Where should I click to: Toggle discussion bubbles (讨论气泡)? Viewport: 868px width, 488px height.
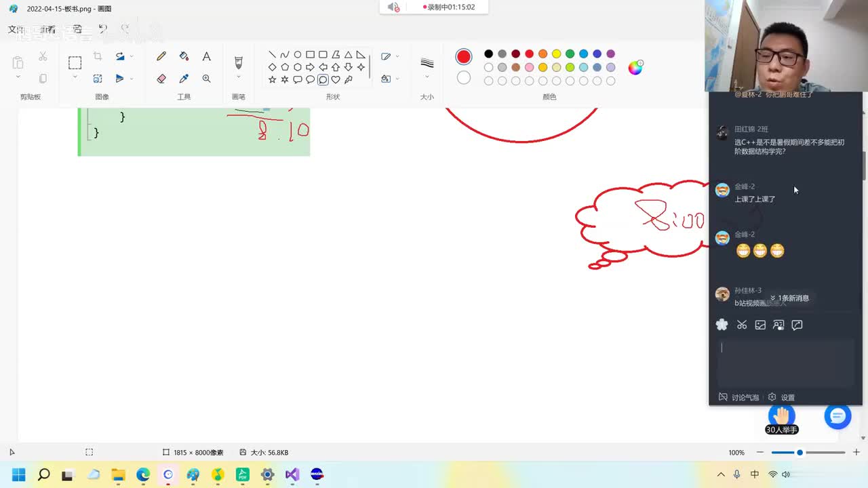click(x=738, y=397)
